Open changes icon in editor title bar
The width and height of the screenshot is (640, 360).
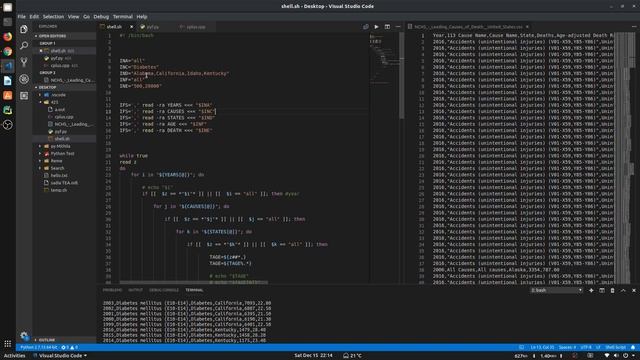366,27
